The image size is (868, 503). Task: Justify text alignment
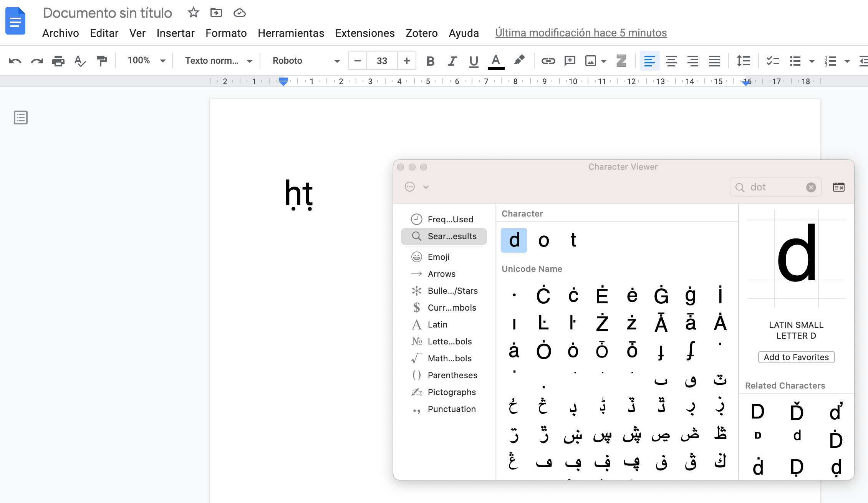pyautogui.click(x=714, y=61)
